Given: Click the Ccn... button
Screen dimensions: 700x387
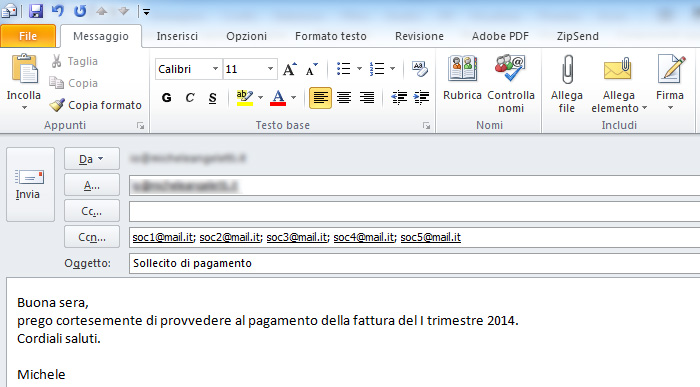Looking at the screenshot, I should coord(92,237).
